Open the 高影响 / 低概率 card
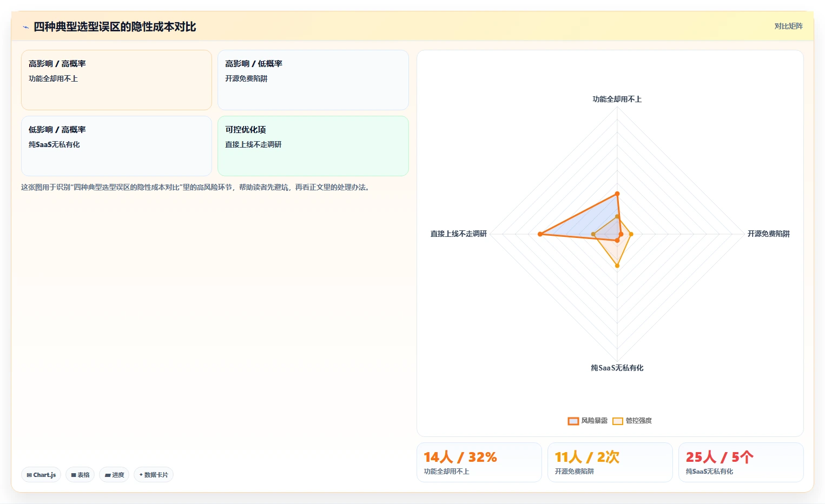This screenshot has height=504, width=825. point(313,80)
